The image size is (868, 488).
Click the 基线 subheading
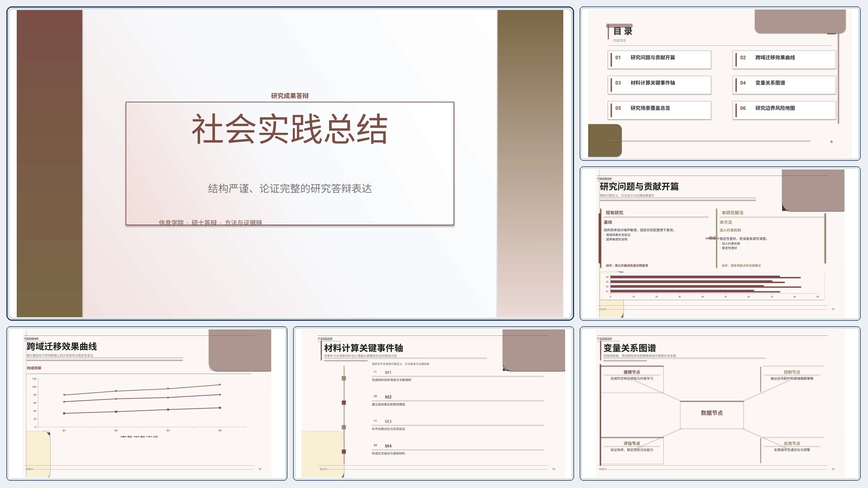pos(608,222)
